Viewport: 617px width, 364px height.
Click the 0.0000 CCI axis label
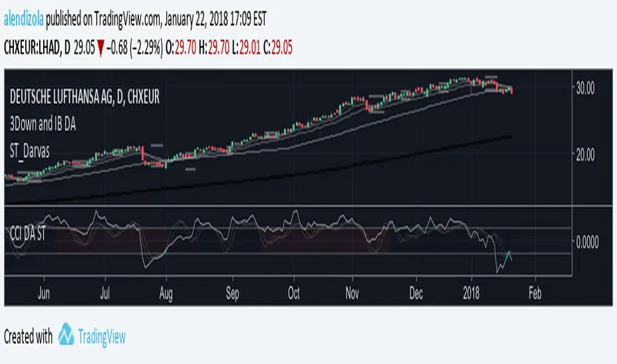pos(587,242)
